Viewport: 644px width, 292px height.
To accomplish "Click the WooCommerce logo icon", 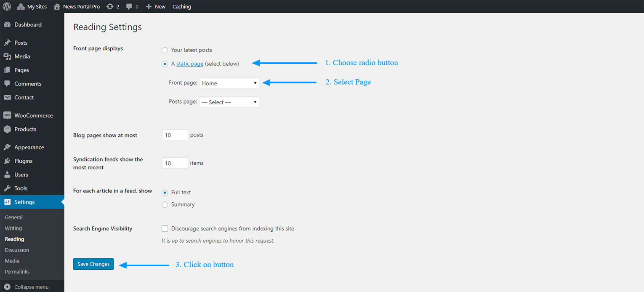I will click(7, 115).
